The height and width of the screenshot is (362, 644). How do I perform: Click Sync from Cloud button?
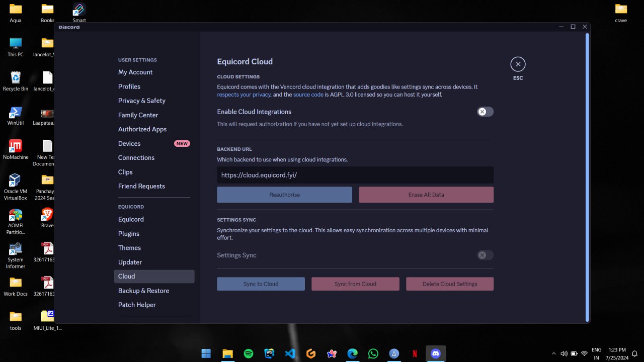(355, 284)
